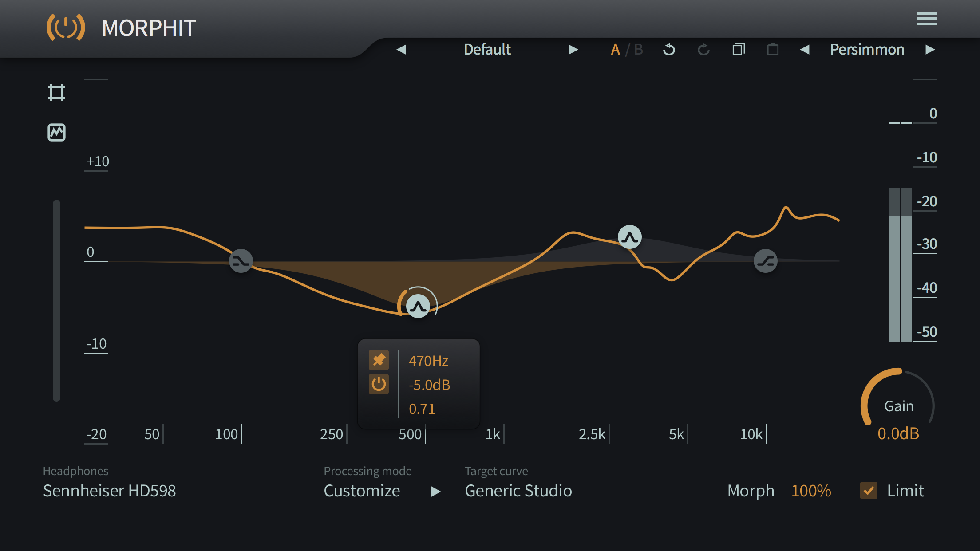
Task: Open the hamburger menu
Action: pyautogui.click(x=927, y=19)
